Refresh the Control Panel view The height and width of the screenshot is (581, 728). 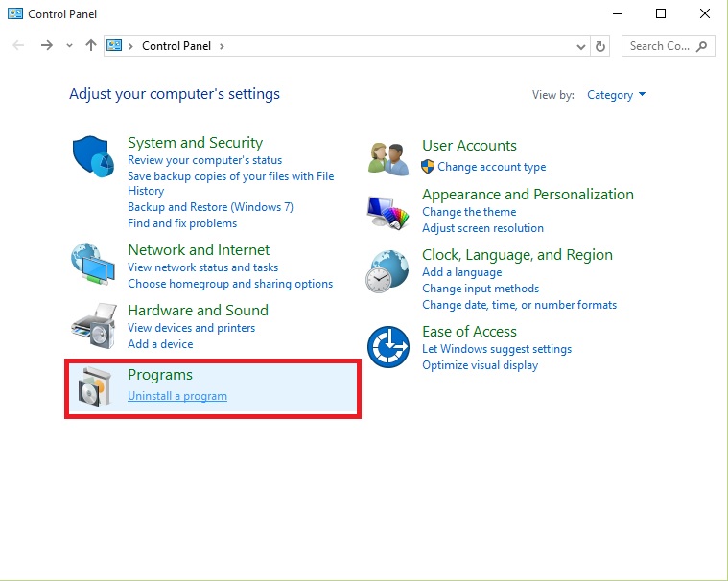tap(600, 46)
